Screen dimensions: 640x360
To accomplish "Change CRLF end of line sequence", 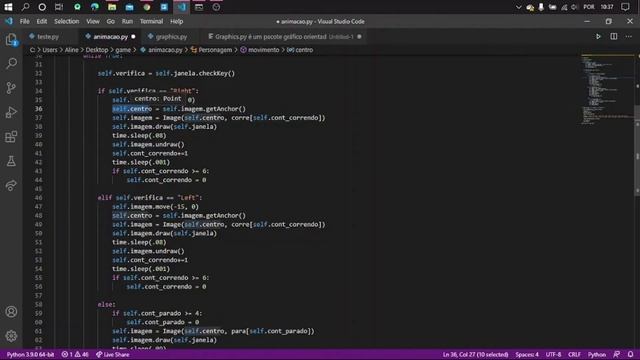I will click(574, 354).
